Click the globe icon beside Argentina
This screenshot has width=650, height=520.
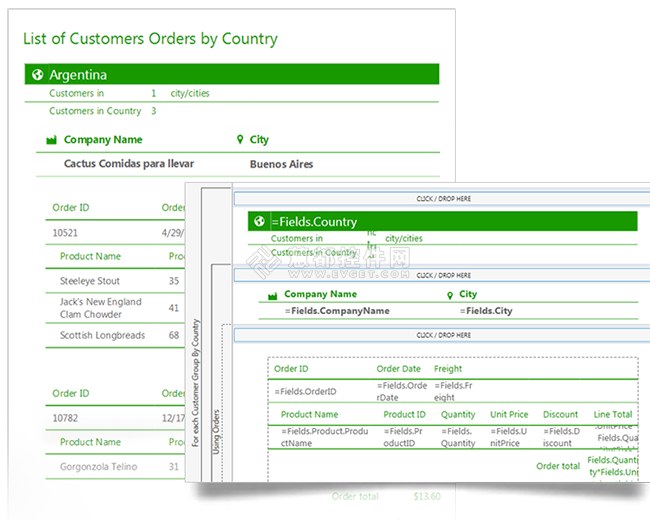point(37,75)
